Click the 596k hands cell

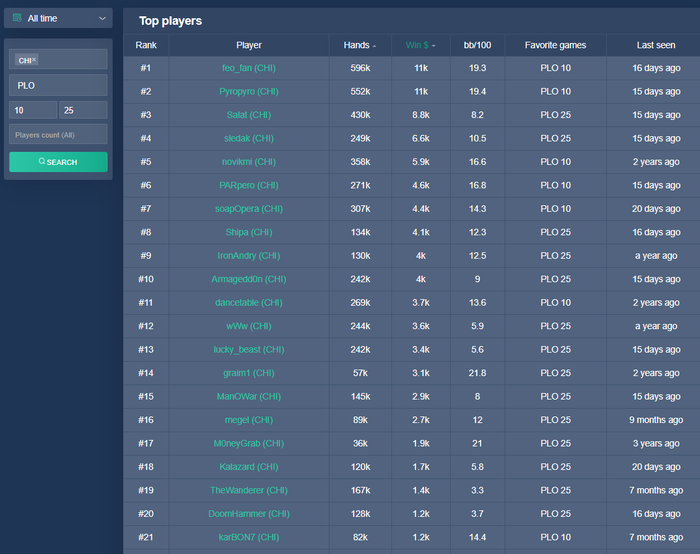click(x=360, y=68)
